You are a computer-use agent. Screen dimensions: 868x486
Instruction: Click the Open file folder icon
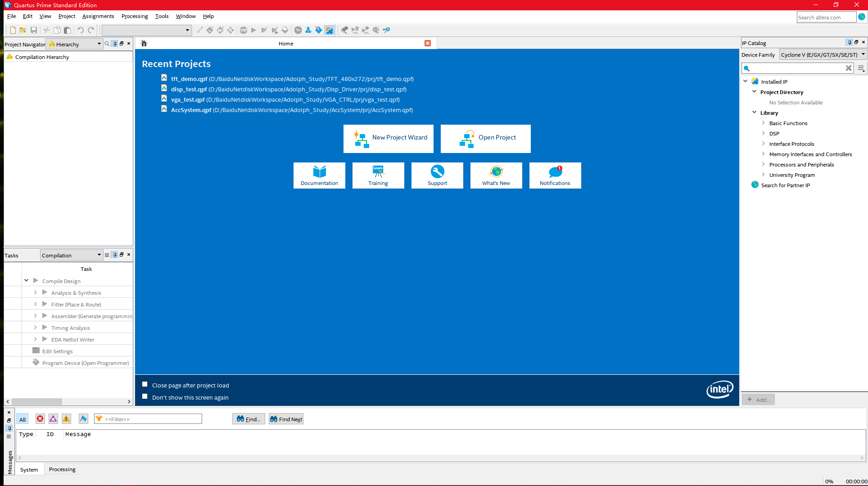pyautogui.click(x=23, y=30)
